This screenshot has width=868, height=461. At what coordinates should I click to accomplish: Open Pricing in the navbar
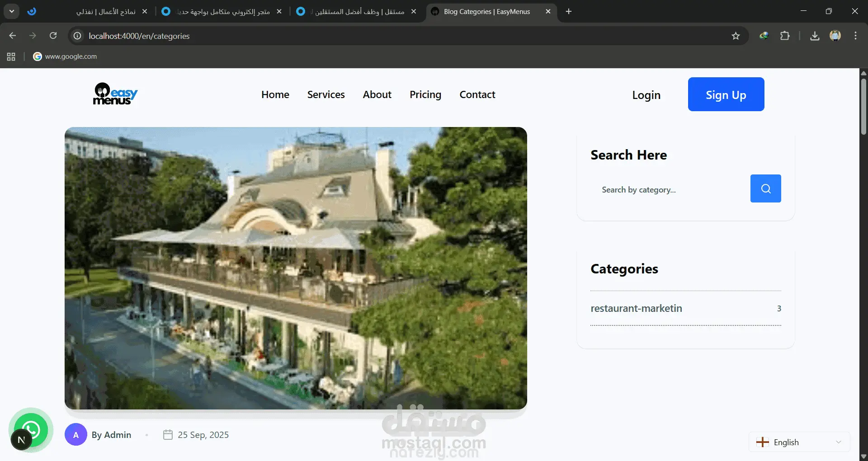tap(425, 94)
